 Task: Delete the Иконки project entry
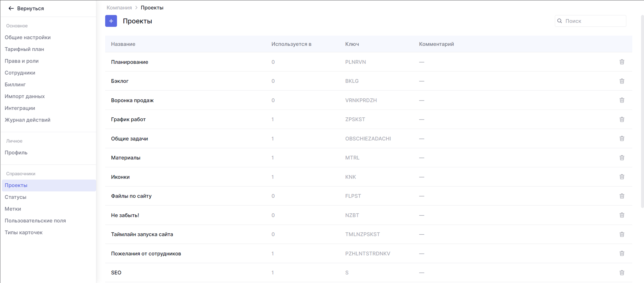coord(622,177)
